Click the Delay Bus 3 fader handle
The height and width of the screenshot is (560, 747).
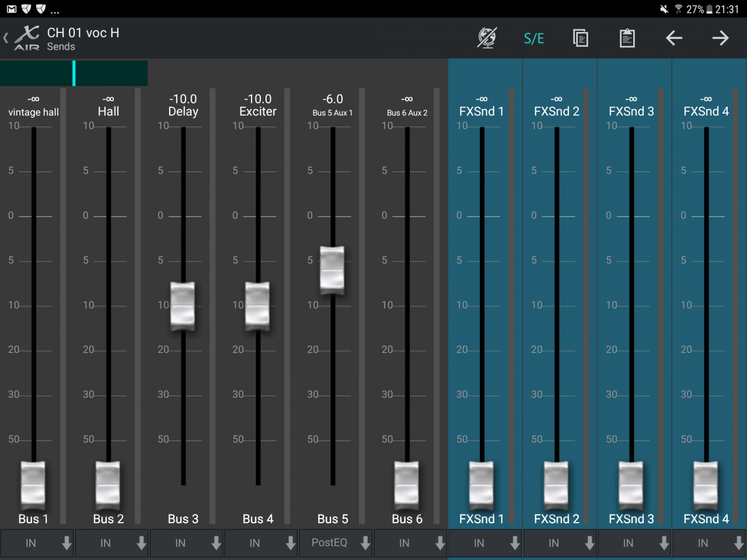[183, 306]
